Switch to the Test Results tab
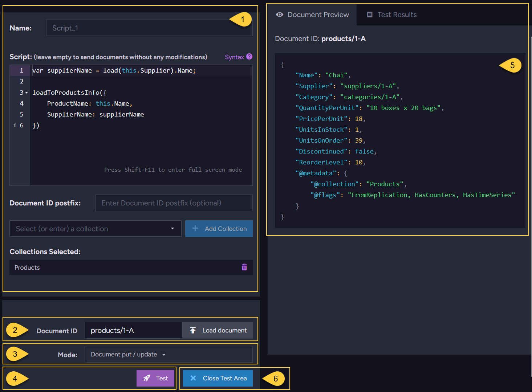The image size is (532, 392). click(391, 15)
